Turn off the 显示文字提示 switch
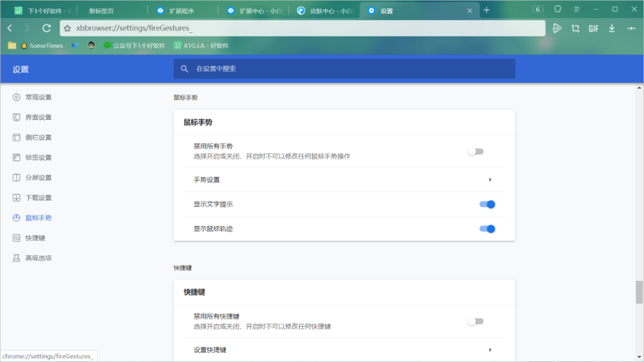 (x=487, y=205)
